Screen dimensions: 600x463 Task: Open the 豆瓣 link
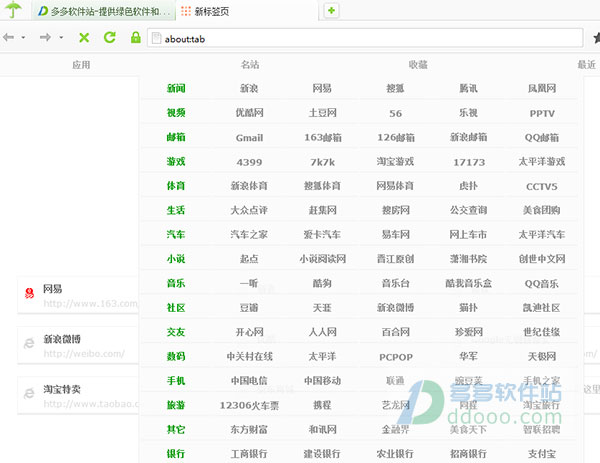(249, 308)
